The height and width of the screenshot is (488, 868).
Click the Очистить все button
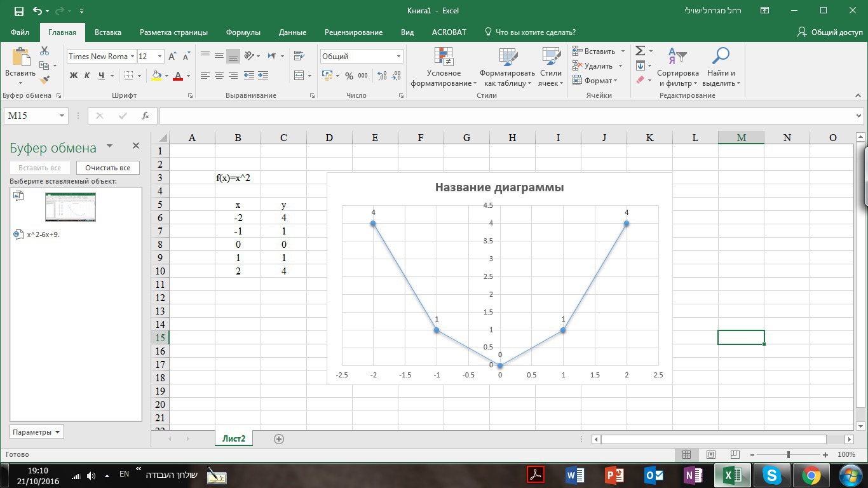click(107, 168)
